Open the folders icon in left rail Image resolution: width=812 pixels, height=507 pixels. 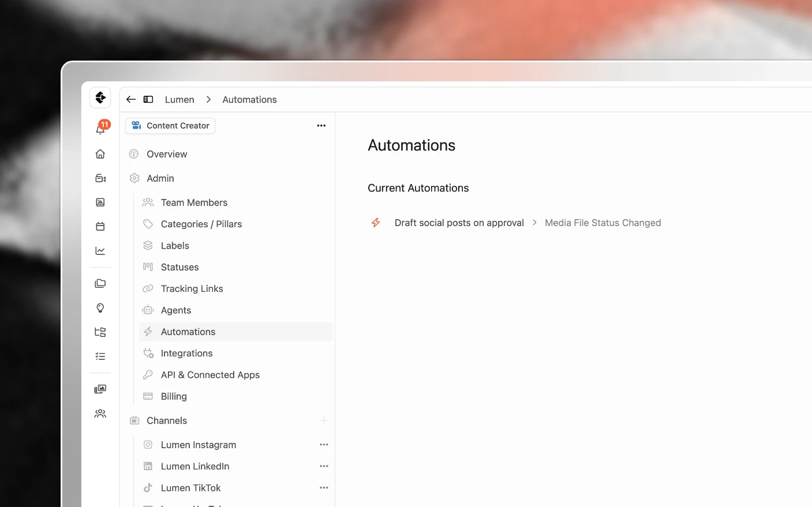click(100, 284)
